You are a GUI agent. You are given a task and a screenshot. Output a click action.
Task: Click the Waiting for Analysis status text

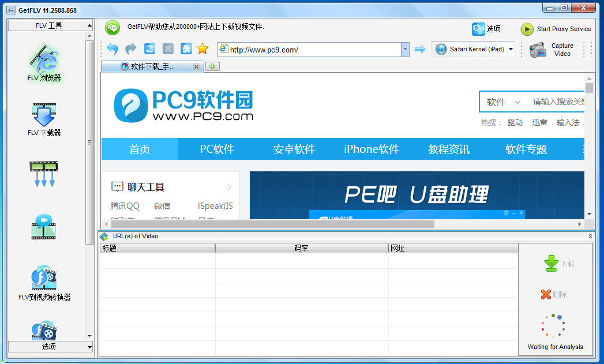pyautogui.click(x=555, y=347)
